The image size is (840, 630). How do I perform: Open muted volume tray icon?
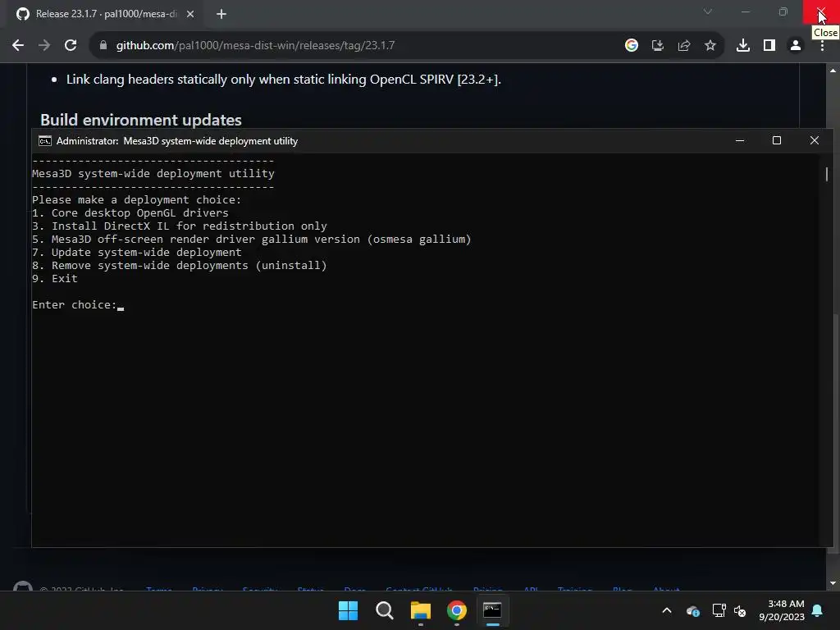pyautogui.click(x=740, y=610)
